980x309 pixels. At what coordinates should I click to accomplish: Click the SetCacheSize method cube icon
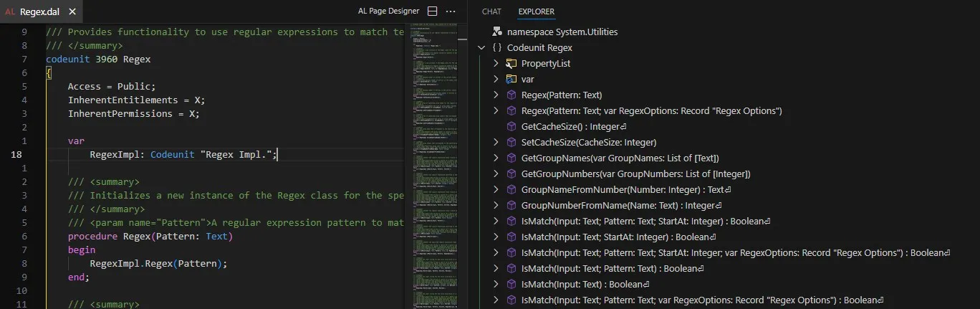point(511,142)
